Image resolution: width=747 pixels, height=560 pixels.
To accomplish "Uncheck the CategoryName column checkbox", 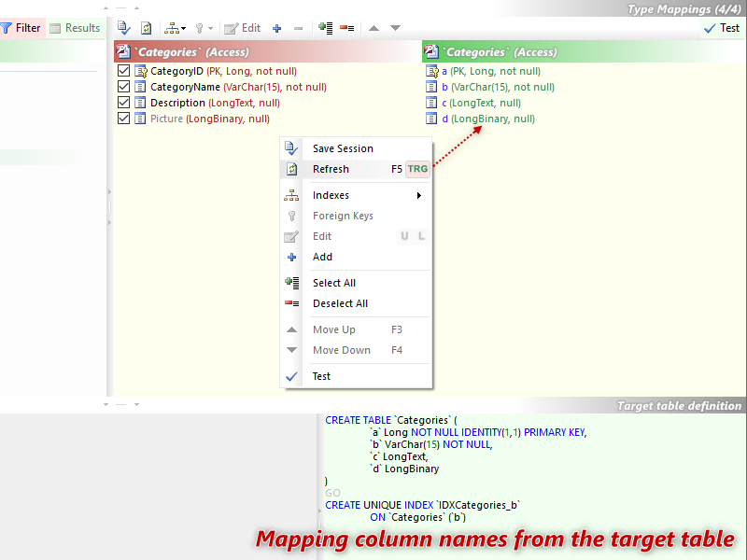I will [x=123, y=87].
